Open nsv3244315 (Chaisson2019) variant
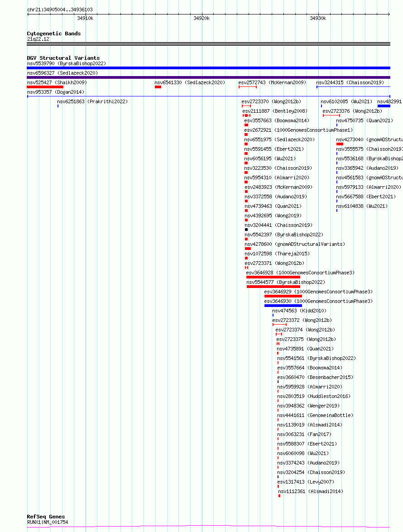This screenshot has width=403, height=532. 350,82
